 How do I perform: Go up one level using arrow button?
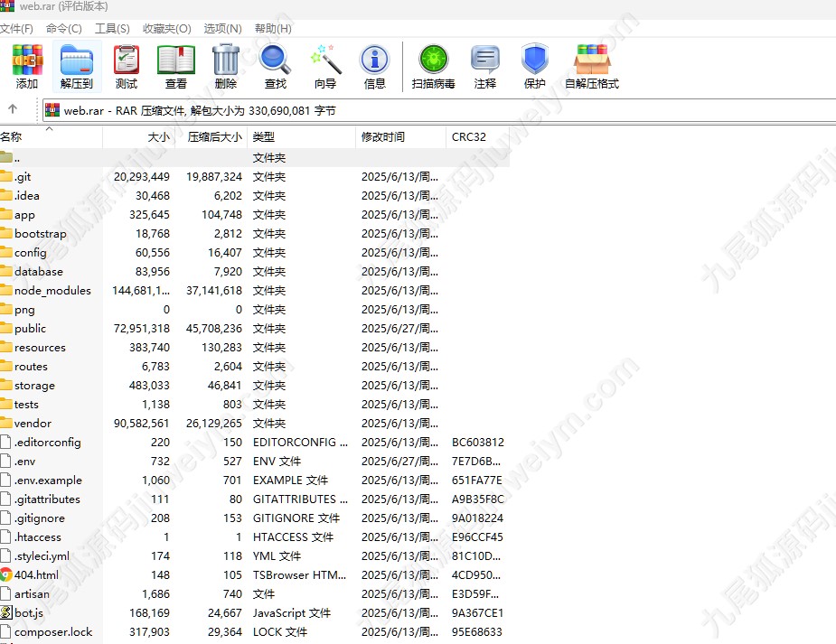click(13, 110)
